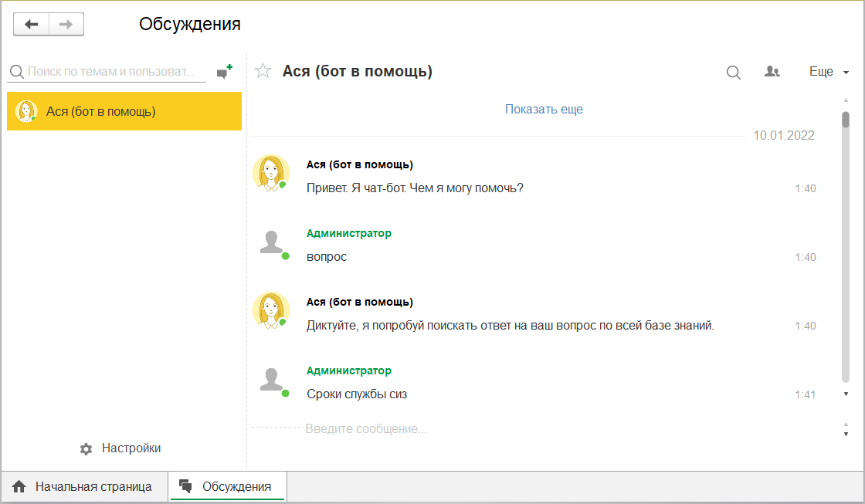
Task: Star the Ася chat as favorite
Action: (x=263, y=72)
